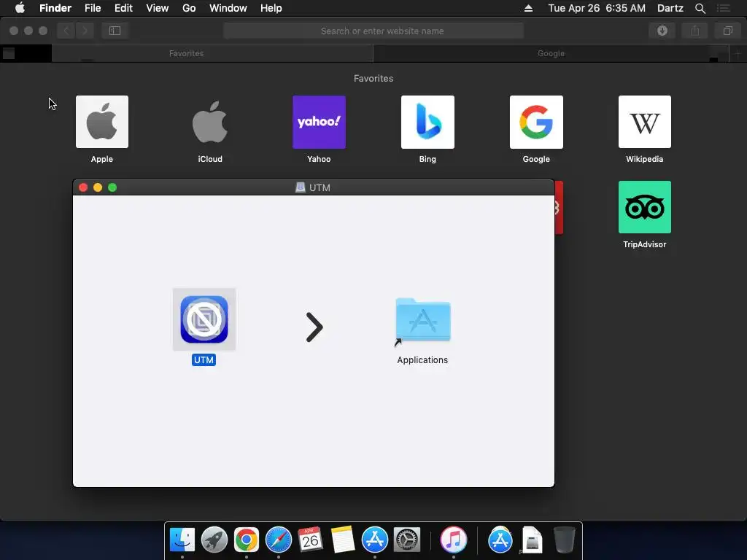Click Safari's share button
747x560 pixels.
point(694,31)
